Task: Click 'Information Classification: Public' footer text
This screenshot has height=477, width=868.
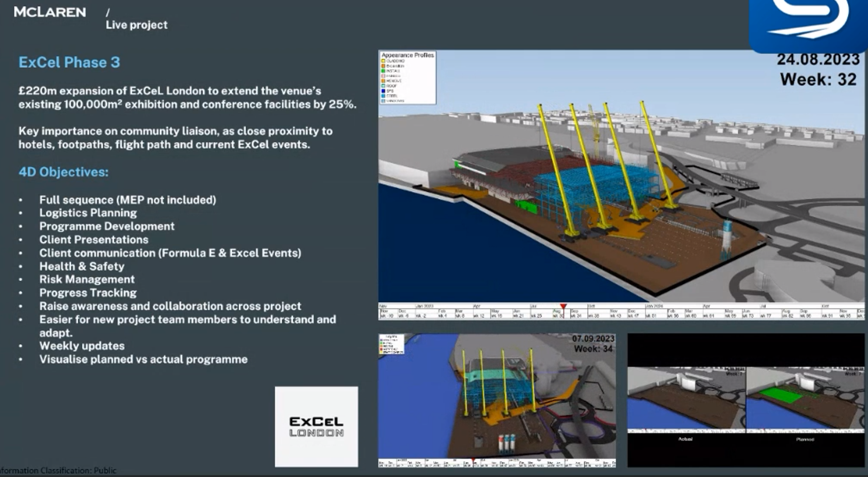Action: pyautogui.click(x=58, y=471)
